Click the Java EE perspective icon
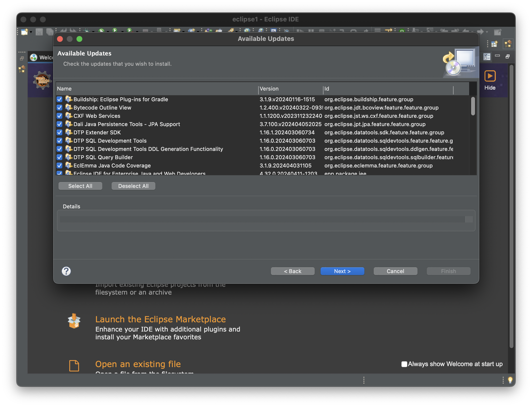Image resolution: width=532 pixels, height=407 pixels. pos(508,44)
